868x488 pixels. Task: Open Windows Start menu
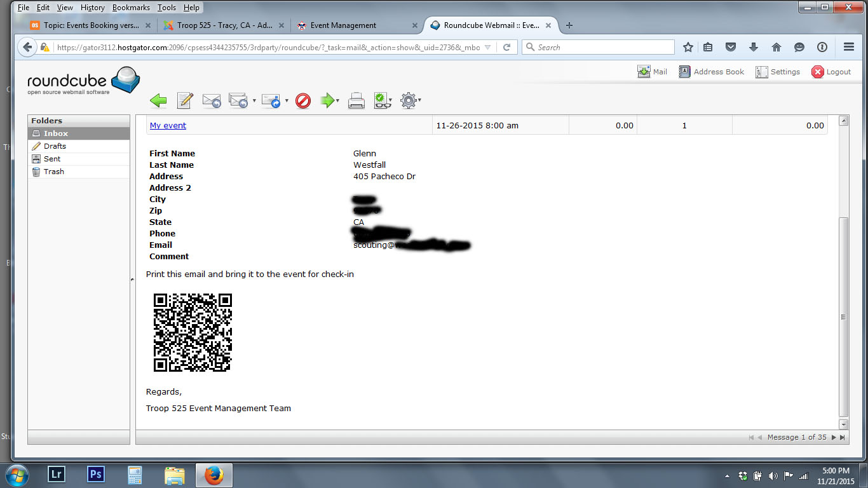(x=16, y=475)
